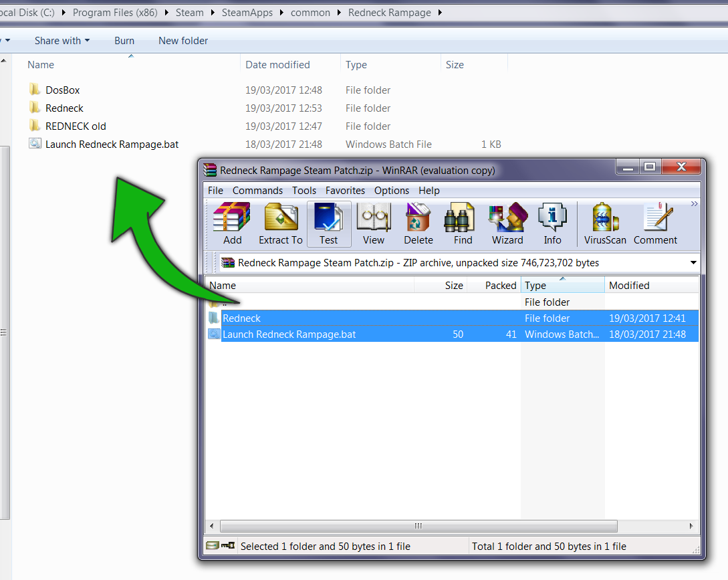Select 'Launch Redneck Rampage.bat' name in WinRAR list

[289, 334]
